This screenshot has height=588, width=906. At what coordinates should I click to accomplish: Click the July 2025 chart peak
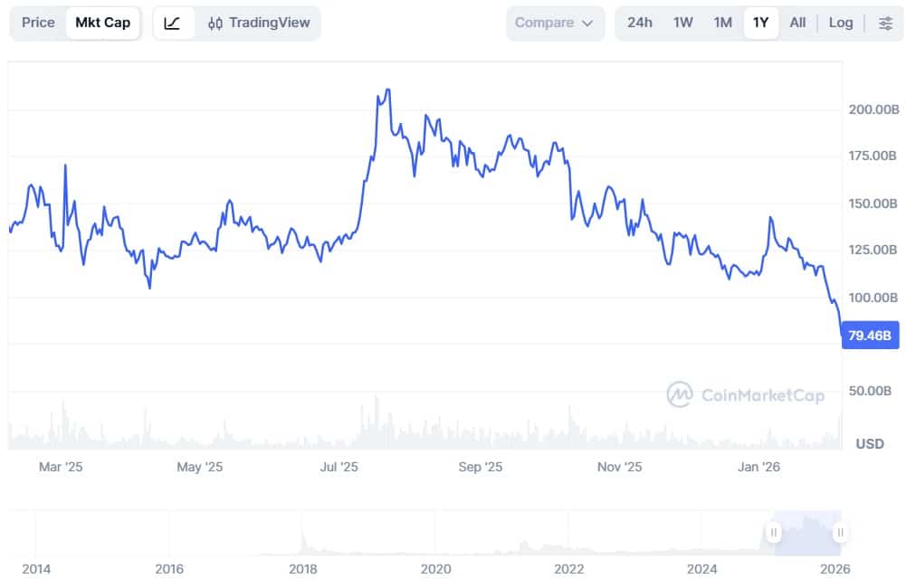click(387, 90)
